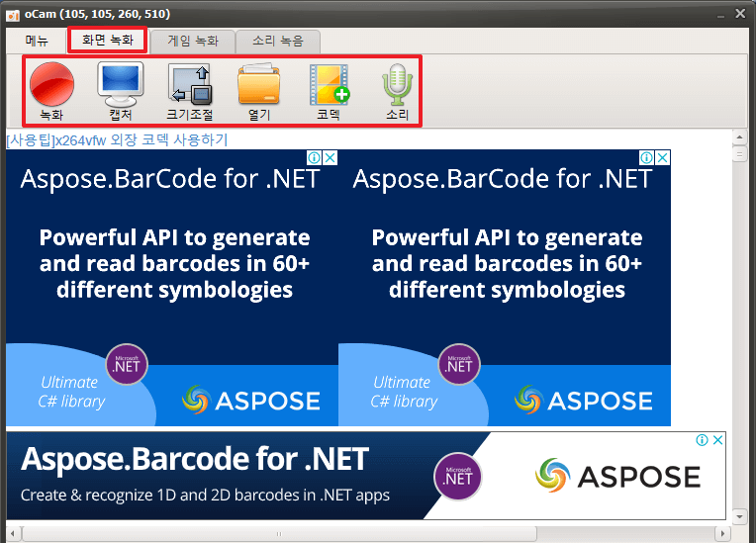The image size is (756, 543).
Task: Choose a codec via 코덱 icon
Action: (x=329, y=91)
